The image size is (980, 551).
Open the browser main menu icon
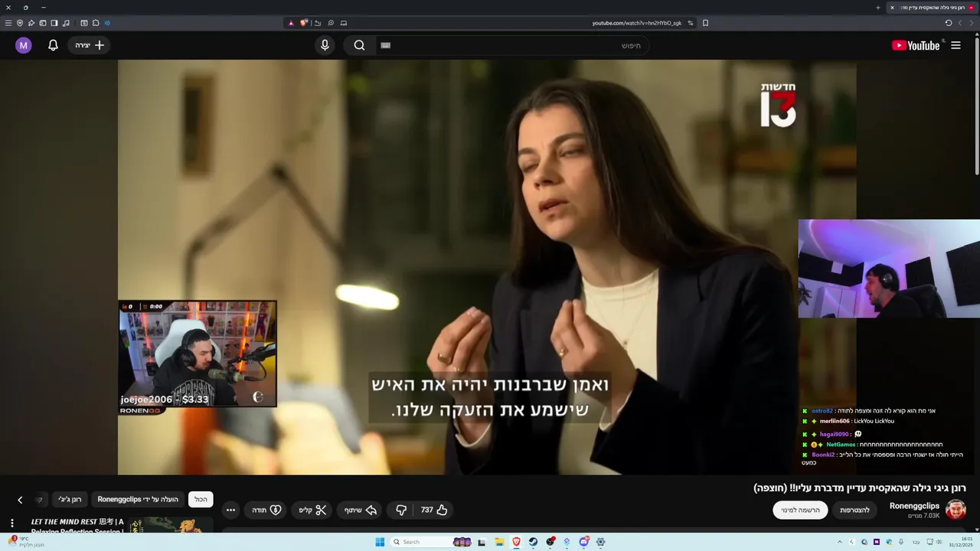click(8, 23)
